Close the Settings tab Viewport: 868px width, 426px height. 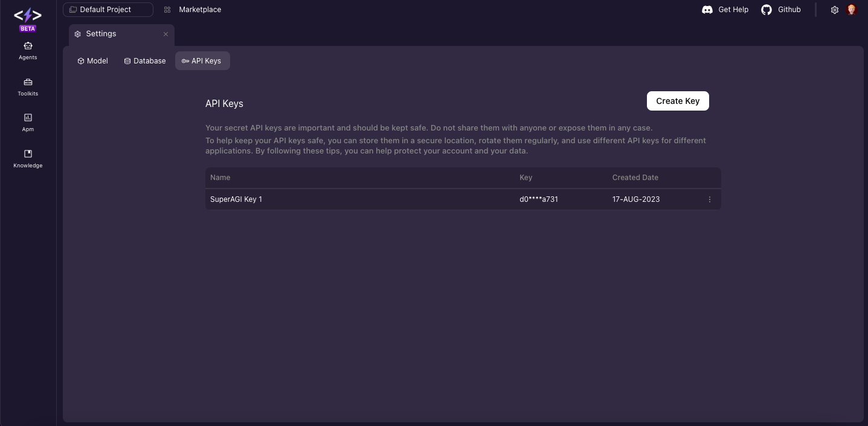click(x=166, y=34)
